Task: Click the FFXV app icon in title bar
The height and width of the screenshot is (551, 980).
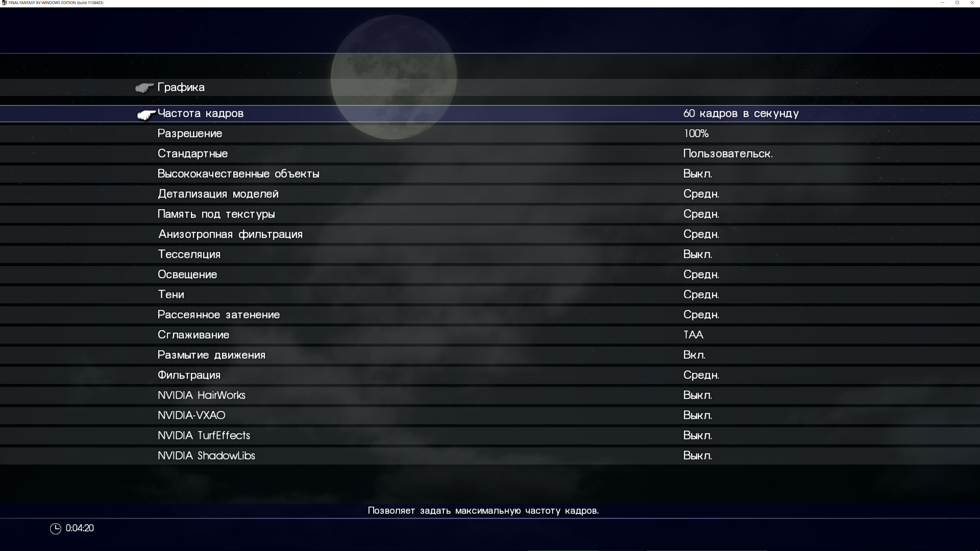Action: 4,3
